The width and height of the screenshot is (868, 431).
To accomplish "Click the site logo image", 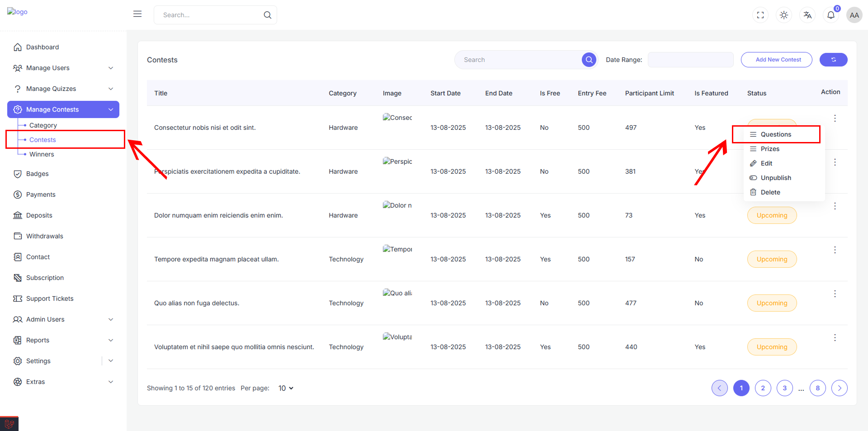I will point(17,12).
